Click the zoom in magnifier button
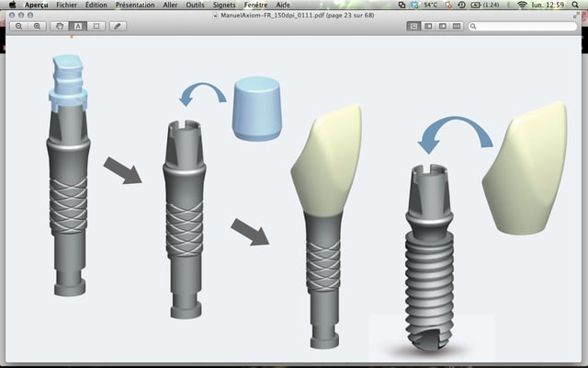The image size is (588, 368). pos(37,27)
